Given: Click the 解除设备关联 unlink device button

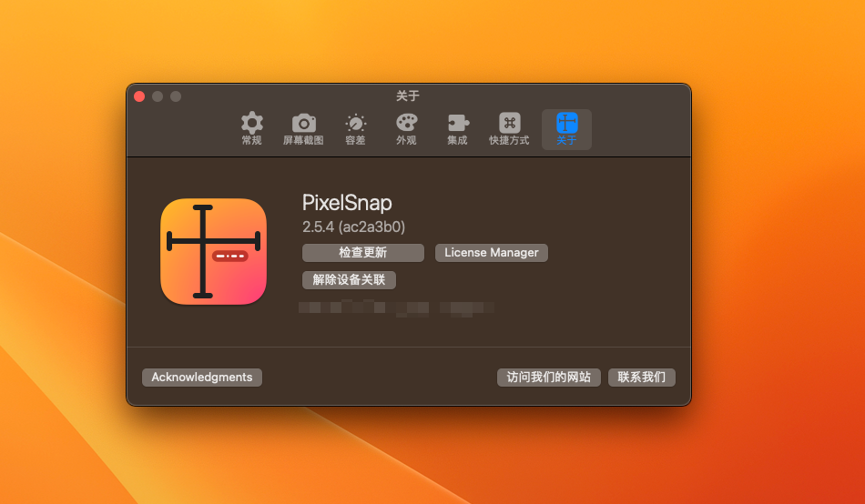Looking at the screenshot, I should pos(349,279).
